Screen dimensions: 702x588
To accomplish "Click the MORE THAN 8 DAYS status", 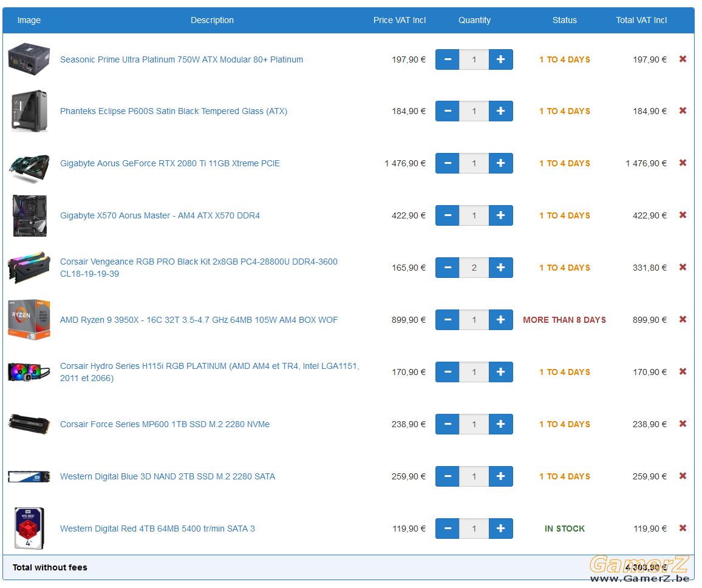I will 565,320.
